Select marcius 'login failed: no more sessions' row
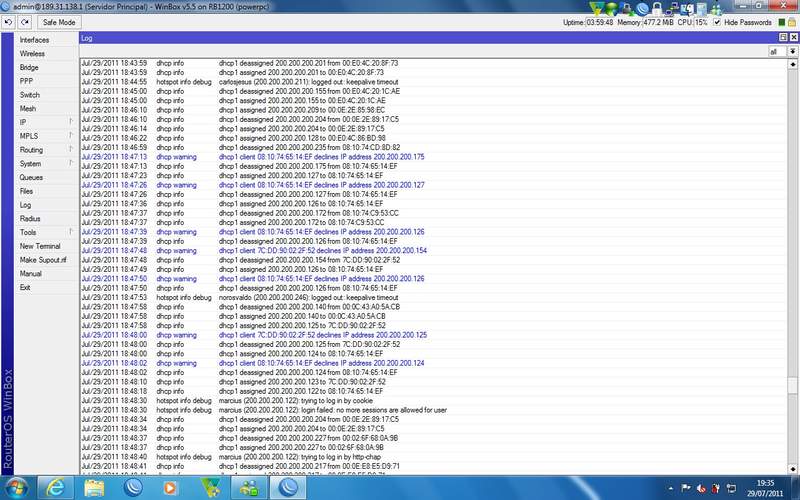Image resolution: width=800 pixels, height=500 pixels. point(434,410)
